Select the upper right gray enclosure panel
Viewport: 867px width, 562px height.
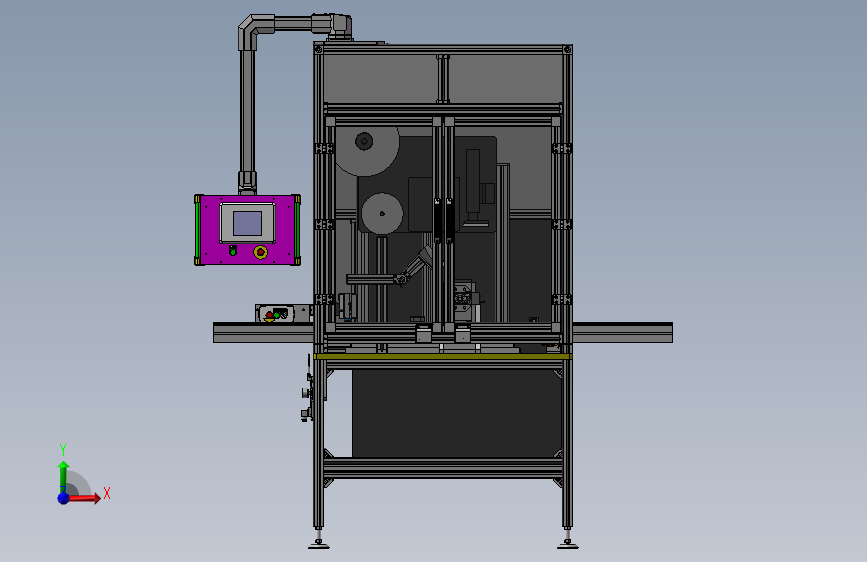pyautogui.click(x=505, y=78)
